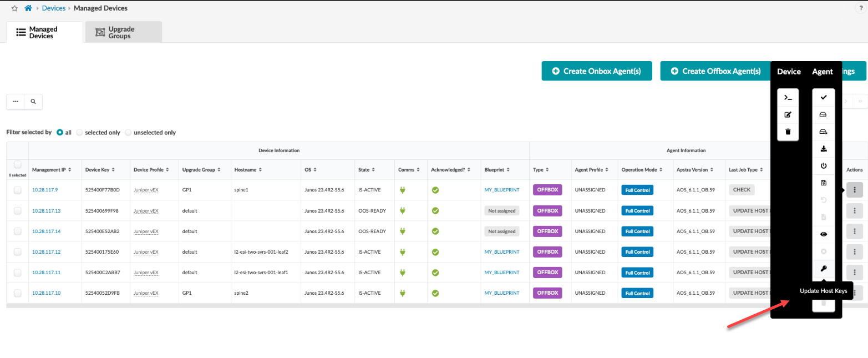
Task: Open the MY_BLUEPRINT link for spine1
Action: click(501, 190)
